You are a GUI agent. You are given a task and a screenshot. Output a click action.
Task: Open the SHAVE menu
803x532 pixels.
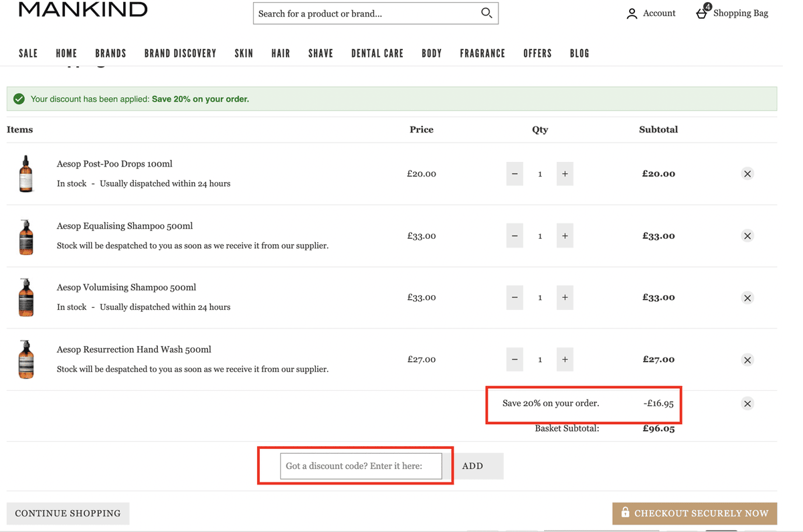click(321, 54)
